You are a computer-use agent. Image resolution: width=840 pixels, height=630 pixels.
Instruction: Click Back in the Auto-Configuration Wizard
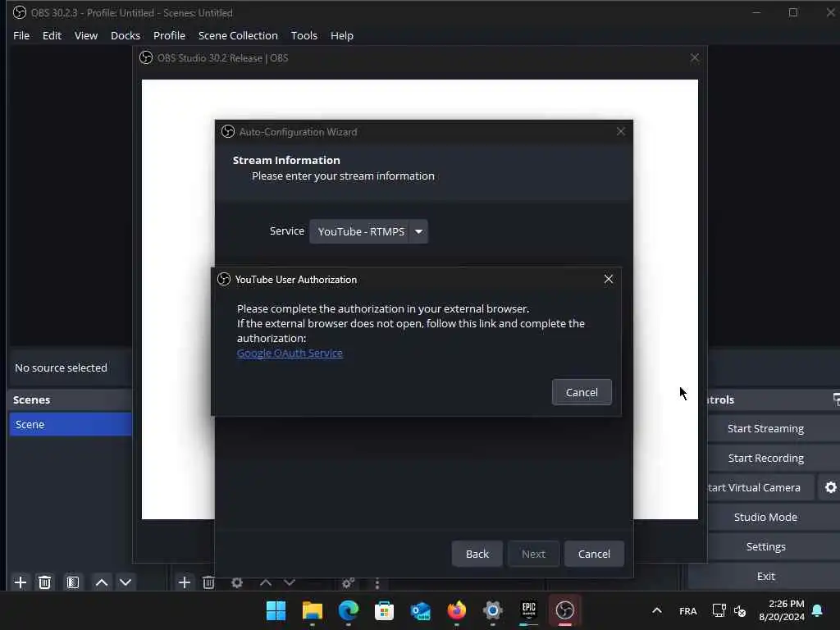point(477,554)
